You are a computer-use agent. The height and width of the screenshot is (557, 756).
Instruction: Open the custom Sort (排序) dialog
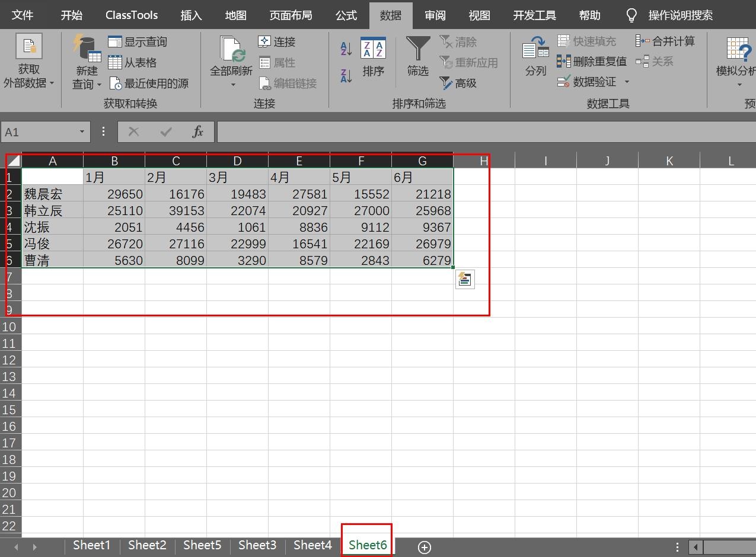click(373, 57)
